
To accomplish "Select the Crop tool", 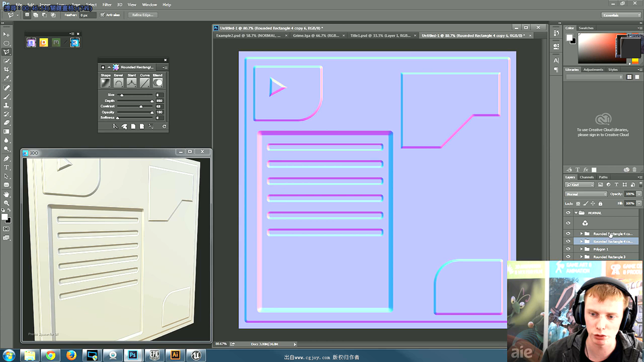I will (6, 70).
